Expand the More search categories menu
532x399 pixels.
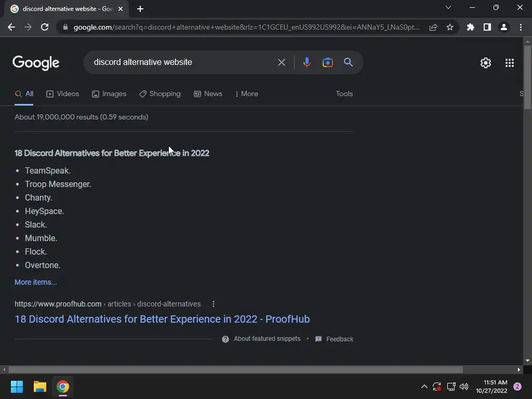(247, 94)
